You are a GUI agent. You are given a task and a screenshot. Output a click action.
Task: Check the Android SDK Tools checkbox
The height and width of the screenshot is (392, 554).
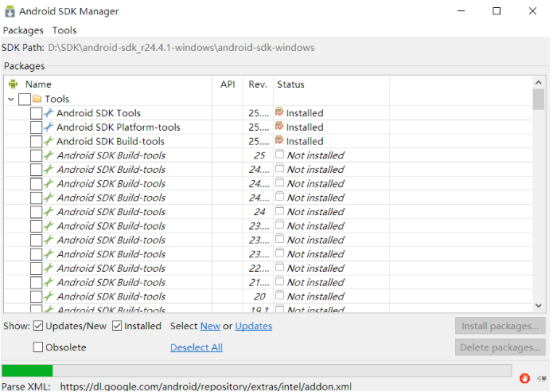36,113
